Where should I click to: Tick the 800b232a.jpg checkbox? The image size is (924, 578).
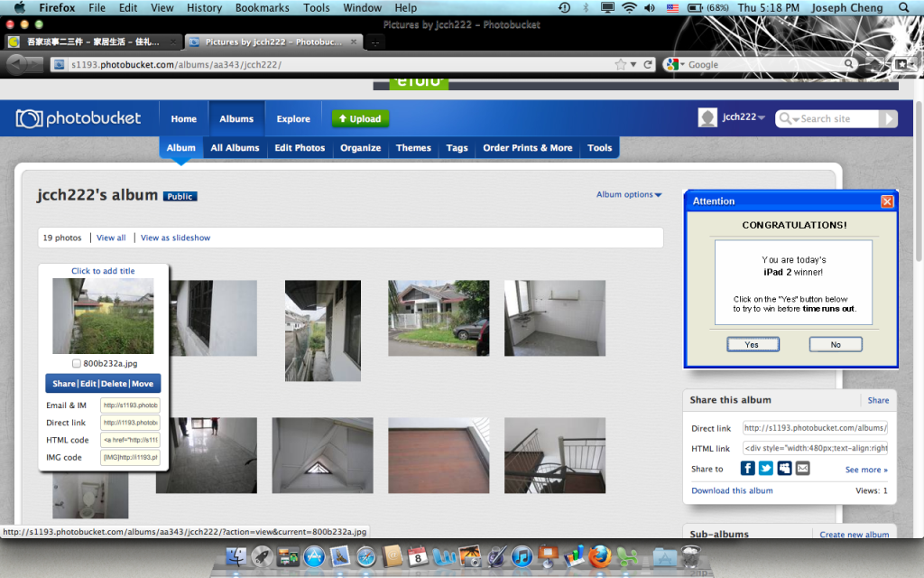coord(77,363)
